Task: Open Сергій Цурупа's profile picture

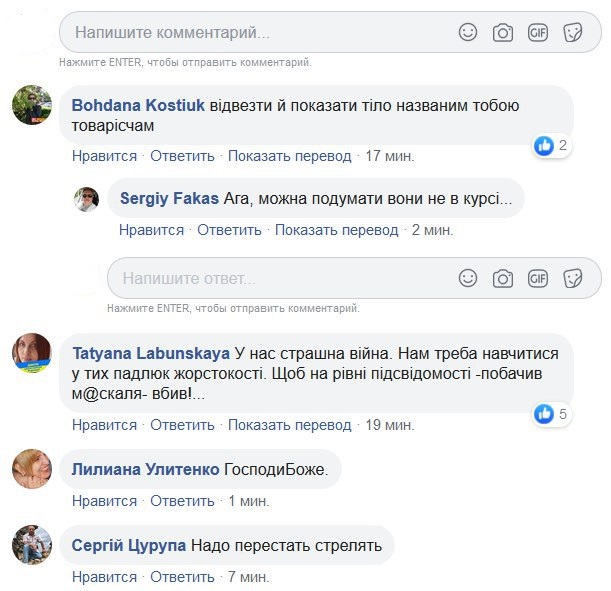Action: (31, 545)
